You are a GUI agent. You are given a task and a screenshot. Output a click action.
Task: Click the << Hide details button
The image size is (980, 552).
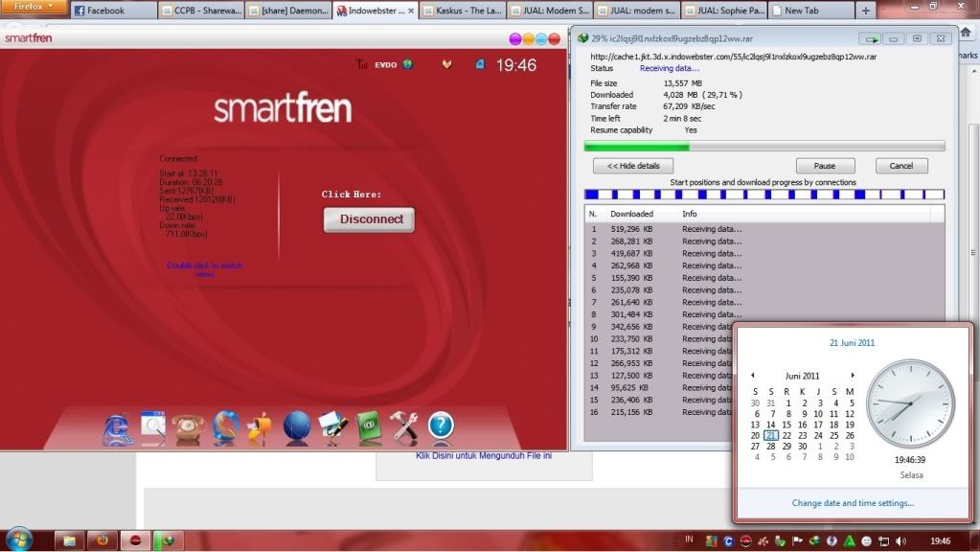(x=633, y=166)
